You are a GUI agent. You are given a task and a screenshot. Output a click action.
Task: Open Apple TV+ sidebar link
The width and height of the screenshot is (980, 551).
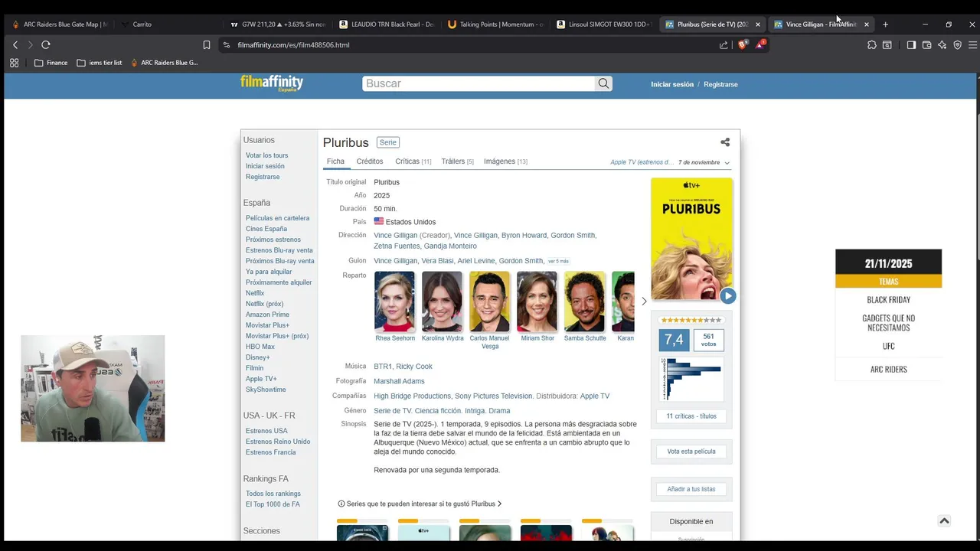tap(261, 379)
